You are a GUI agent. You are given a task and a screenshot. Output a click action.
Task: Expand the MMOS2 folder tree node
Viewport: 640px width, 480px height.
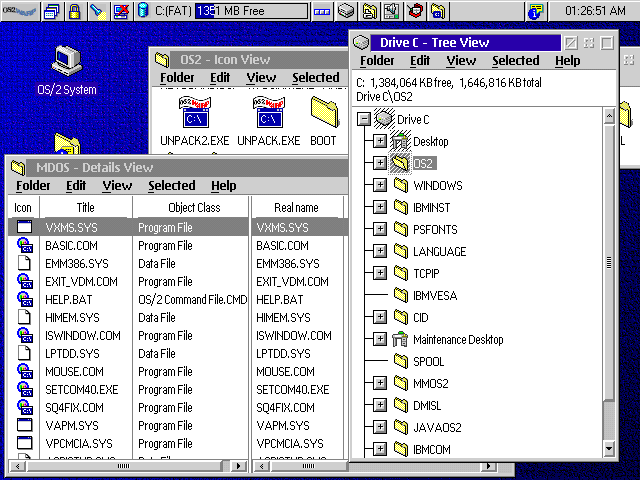[x=380, y=383]
